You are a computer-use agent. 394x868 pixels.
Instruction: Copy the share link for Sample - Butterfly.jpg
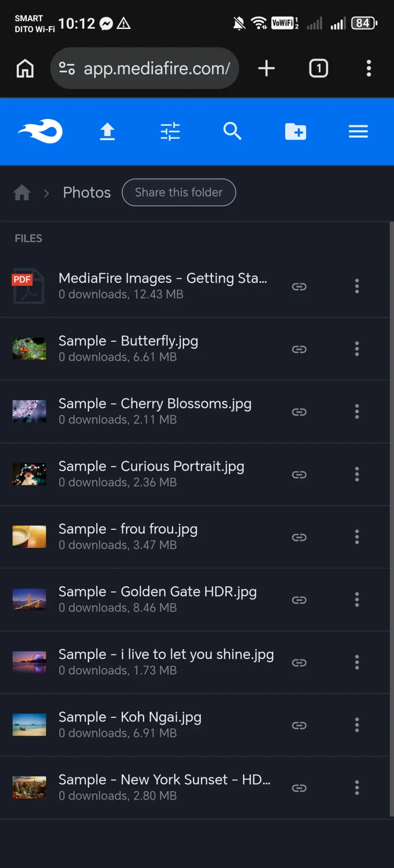(299, 349)
